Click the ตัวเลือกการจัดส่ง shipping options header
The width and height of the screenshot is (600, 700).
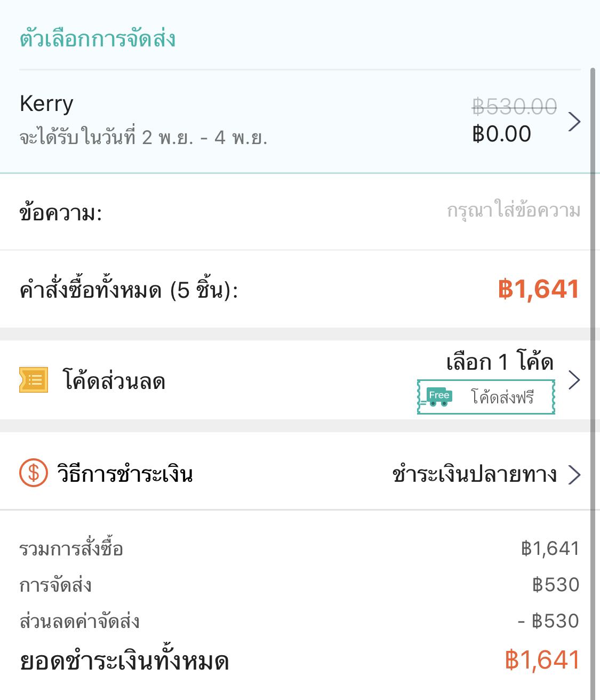tap(98, 39)
